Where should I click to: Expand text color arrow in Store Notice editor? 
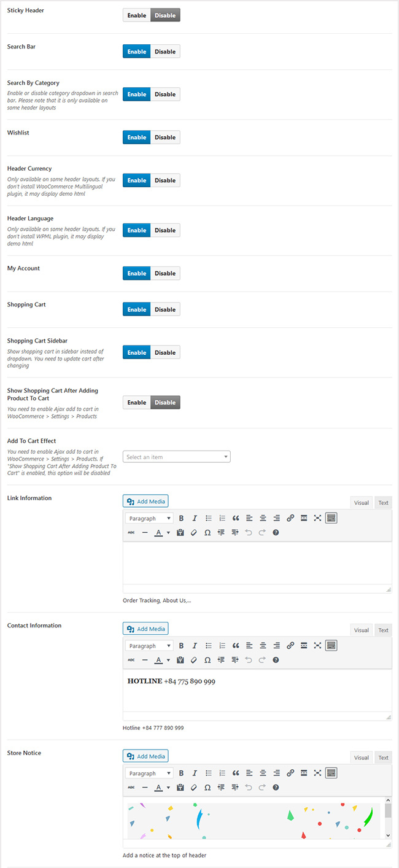coord(168,788)
